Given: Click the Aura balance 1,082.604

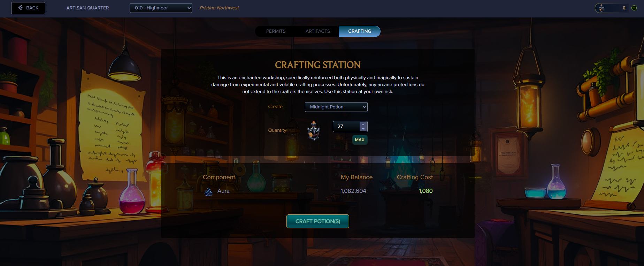Looking at the screenshot, I should pyautogui.click(x=353, y=191).
